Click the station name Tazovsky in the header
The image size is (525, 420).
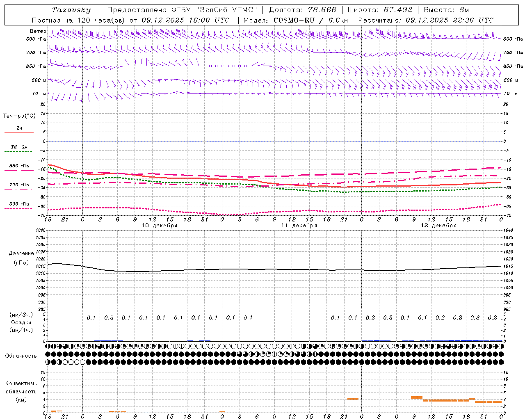71,10
